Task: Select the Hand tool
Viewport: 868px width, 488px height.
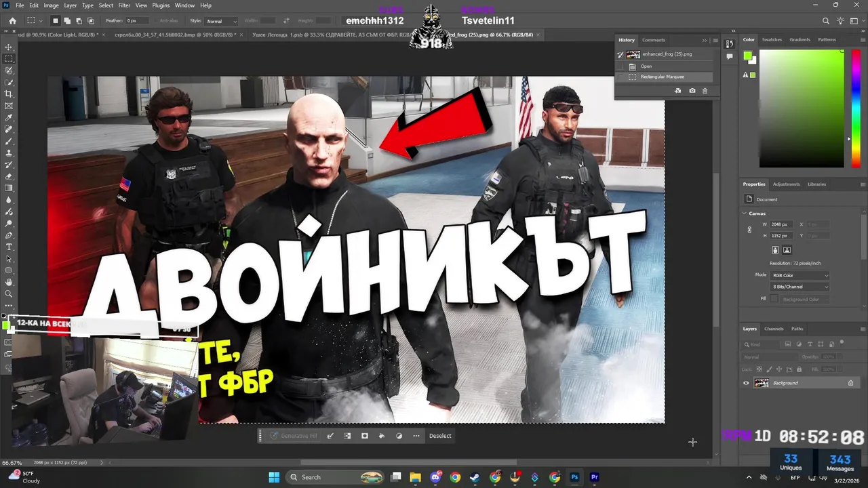Action: (x=9, y=282)
